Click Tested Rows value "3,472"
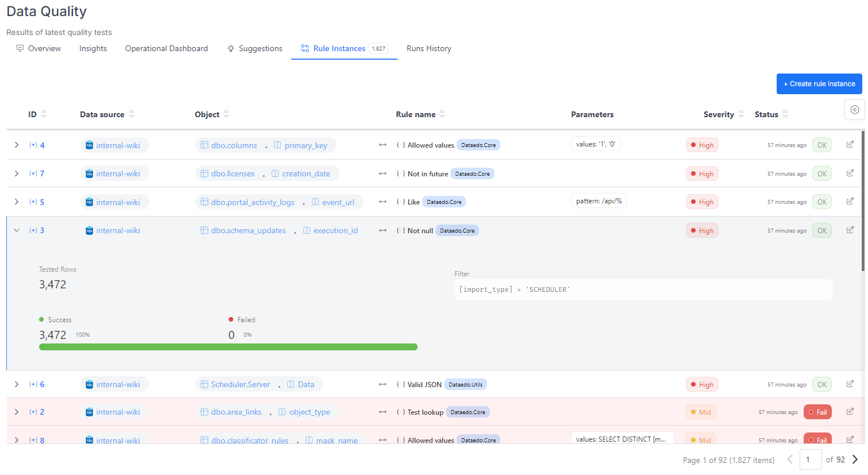This screenshot has height=475, width=868. pos(53,284)
